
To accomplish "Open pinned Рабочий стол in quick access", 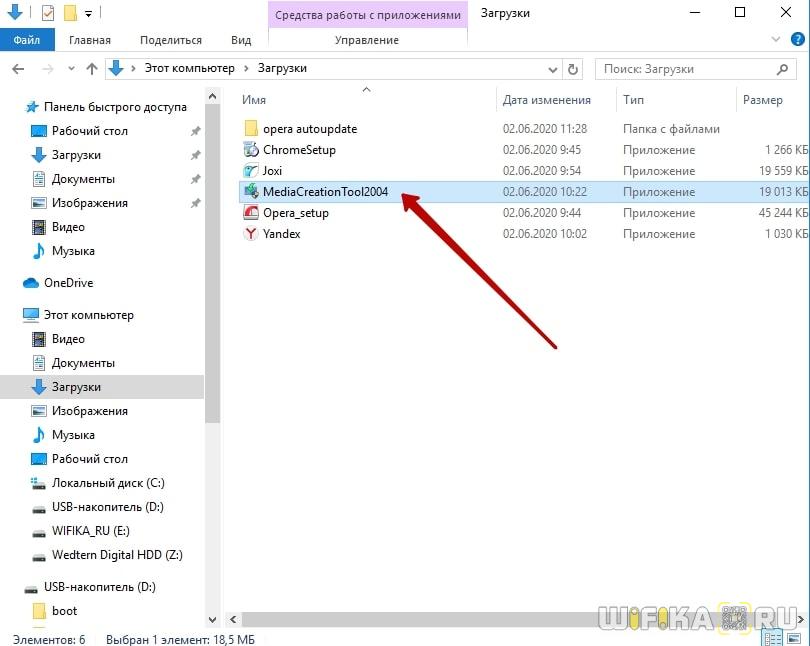I will 89,131.
